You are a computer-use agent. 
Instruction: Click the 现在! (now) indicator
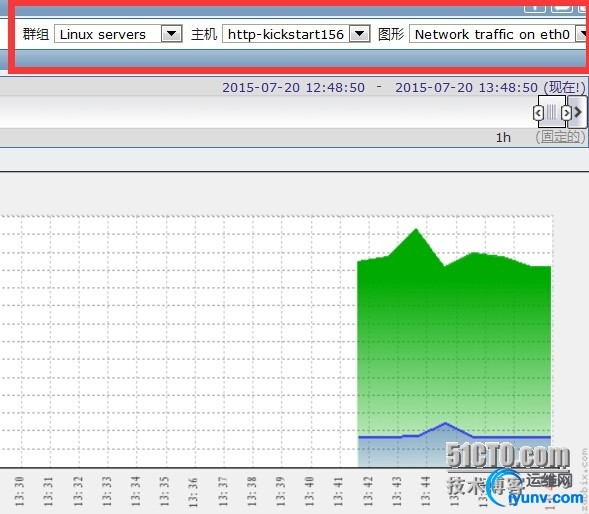click(x=565, y=88)
